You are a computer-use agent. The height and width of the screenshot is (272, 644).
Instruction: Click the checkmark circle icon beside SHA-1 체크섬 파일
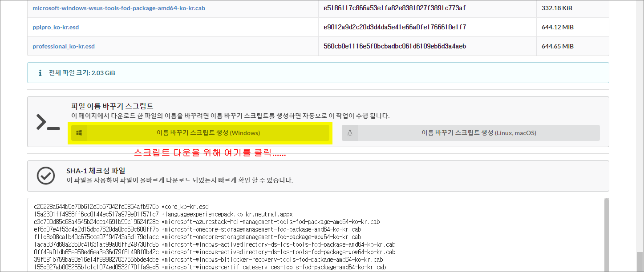tap(45, 176)
